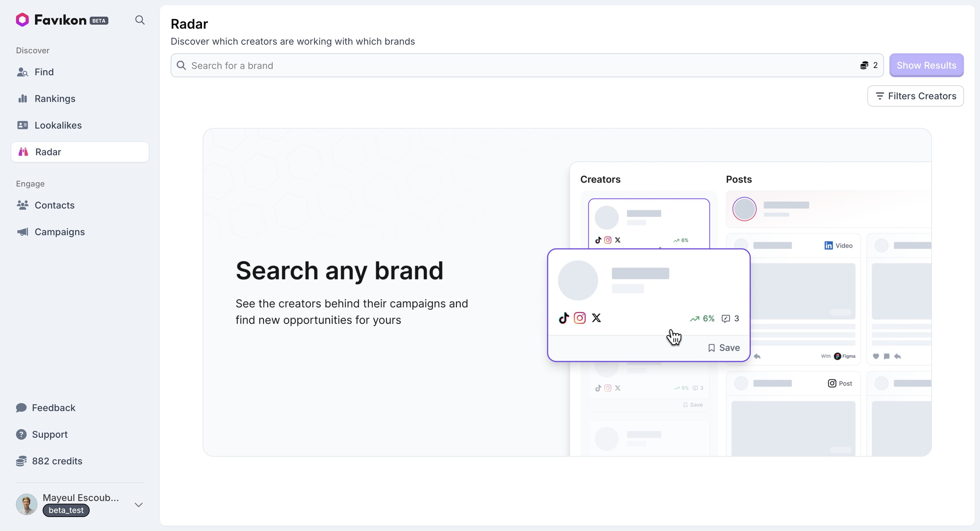Go to Lookalikes page
Screen dimensions: 980x531
point(58,126)
